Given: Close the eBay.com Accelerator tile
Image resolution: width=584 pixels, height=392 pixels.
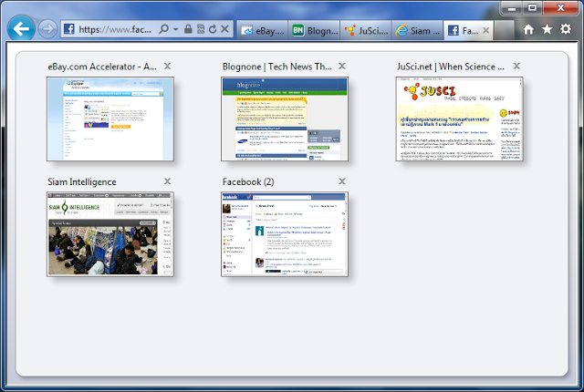Looking at the screenshot, I should 168,67.
